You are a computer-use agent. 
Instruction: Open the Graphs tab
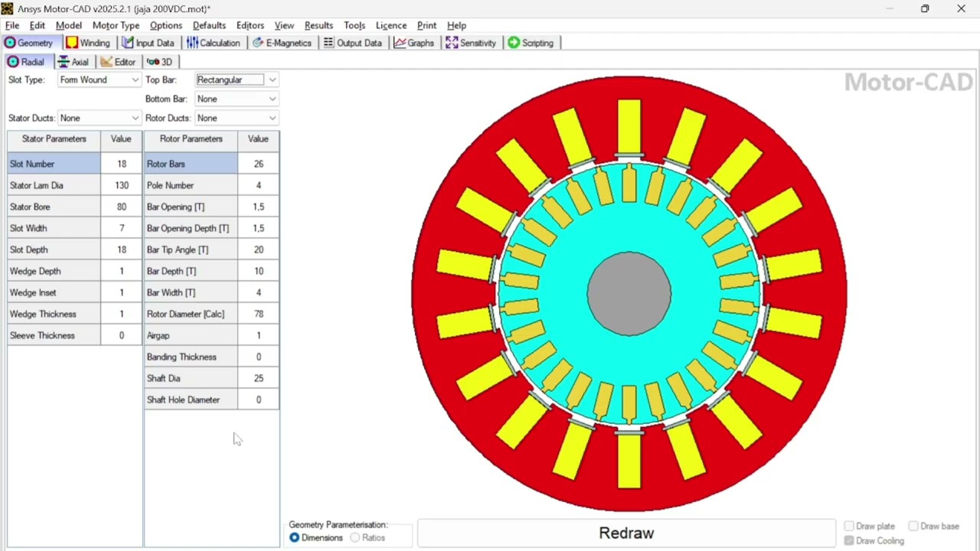click(414, 43)
